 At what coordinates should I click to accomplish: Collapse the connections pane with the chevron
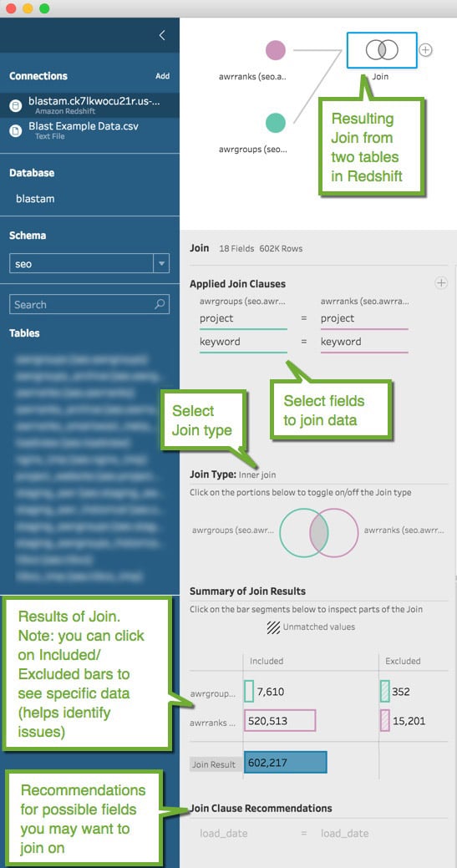pos(162,35)
